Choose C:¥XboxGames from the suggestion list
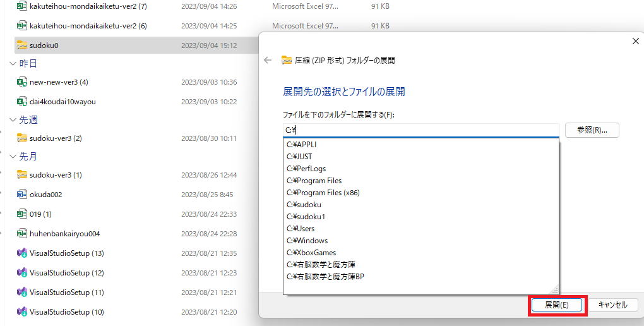Screen dimensions: 644x326 pyautogui.click(x=421, y=253)
